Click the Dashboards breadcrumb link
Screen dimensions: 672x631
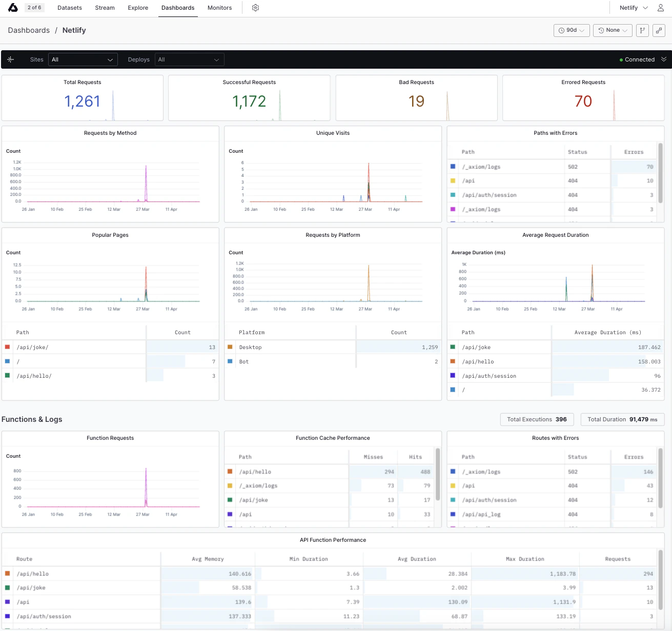point(29,30)
